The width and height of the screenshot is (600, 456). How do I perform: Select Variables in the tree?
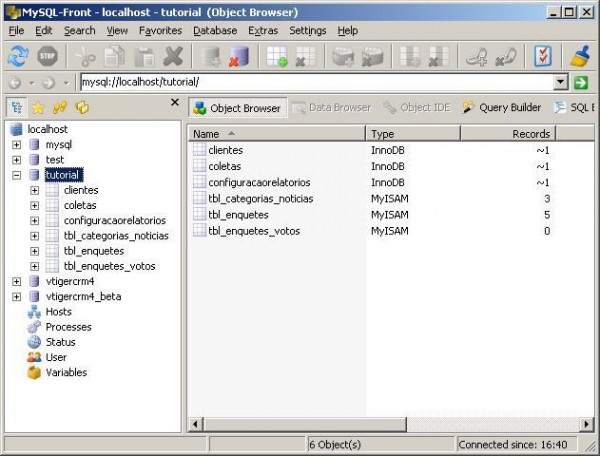[x=66, y=373]
